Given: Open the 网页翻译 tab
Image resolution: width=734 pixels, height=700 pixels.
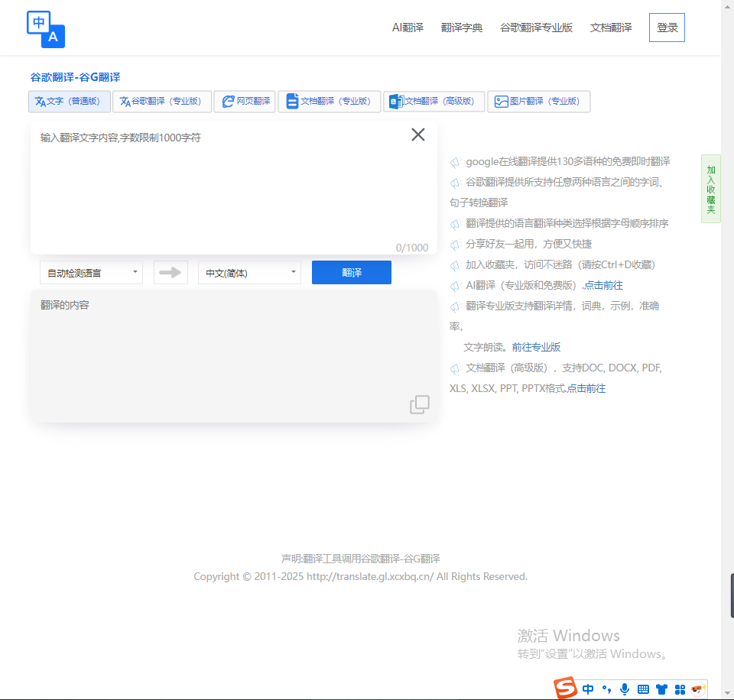Looking at the screenshot, I should pyautogui.click(x=245, y=102).
